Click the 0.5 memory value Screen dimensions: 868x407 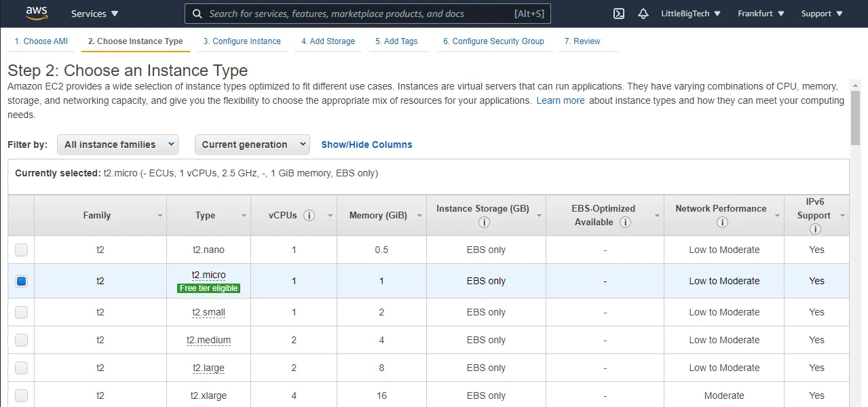[x=381, y=250]
